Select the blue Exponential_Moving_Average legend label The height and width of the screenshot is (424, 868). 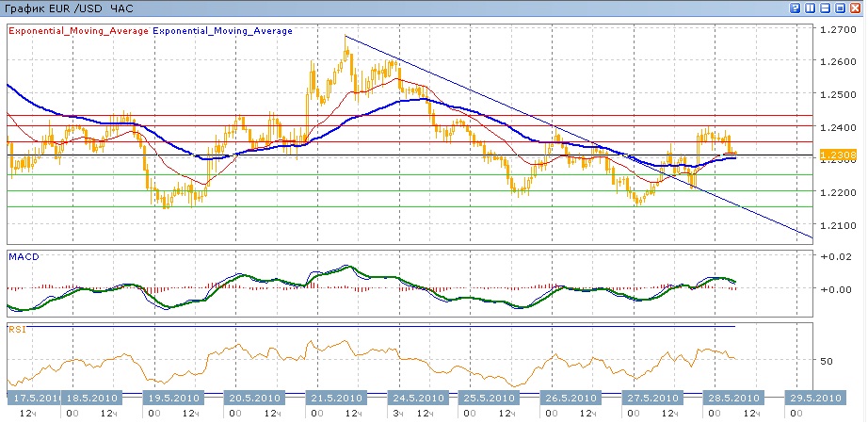tap(222, 31)
